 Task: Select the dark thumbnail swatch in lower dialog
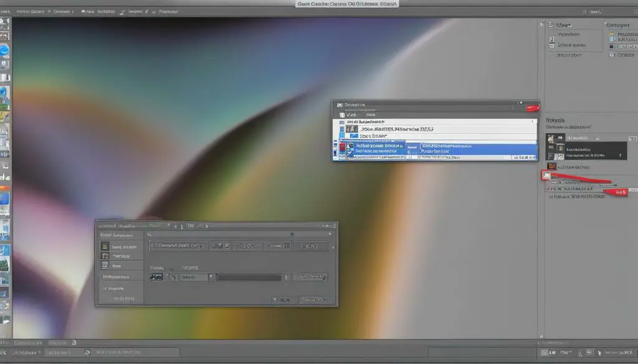click(156, 277)
